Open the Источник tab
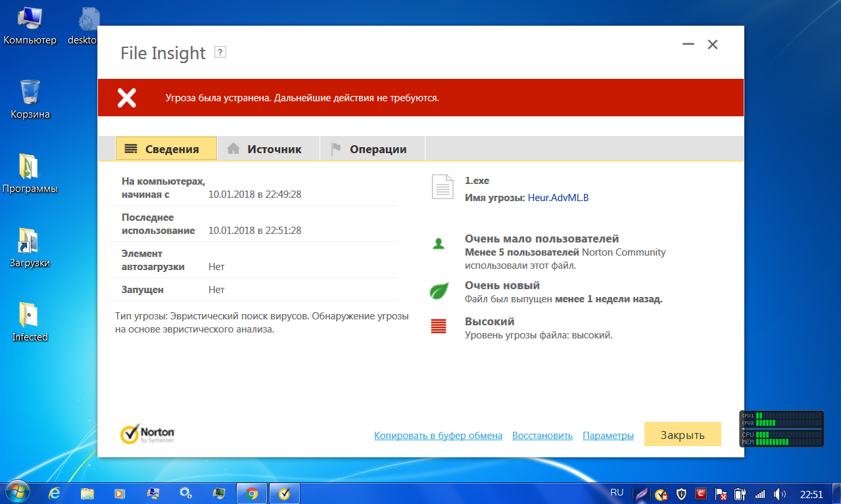The width and height of the screenshot is (841, 504). [x=268, y=149]
